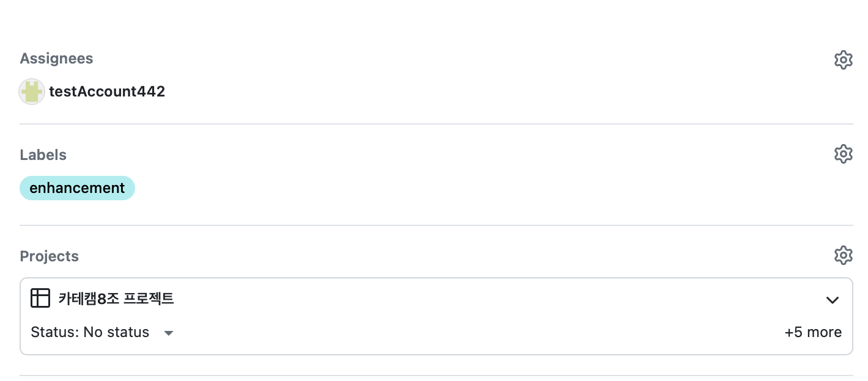Image resolution: width=868 pixels, height=381 pixels.
Task: Open the Assignees settings gear
Action: [843, 60]
